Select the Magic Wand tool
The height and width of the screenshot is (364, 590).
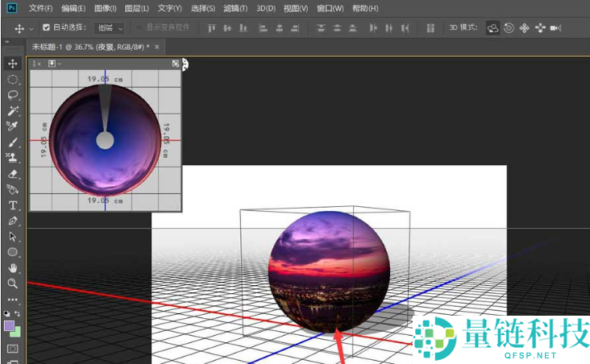(x=13, y=110)
